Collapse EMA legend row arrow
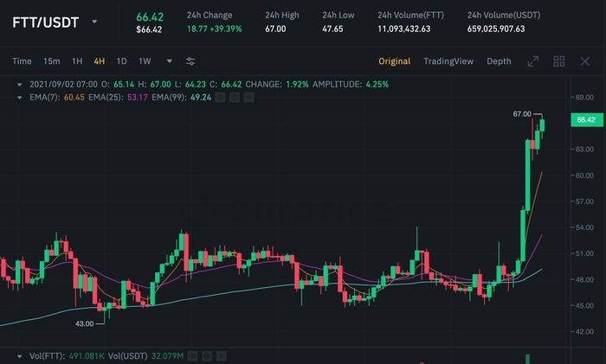Image resolution: width=606 pixels, height=364 pixels. pyautogui.click(x=20, y=98)
